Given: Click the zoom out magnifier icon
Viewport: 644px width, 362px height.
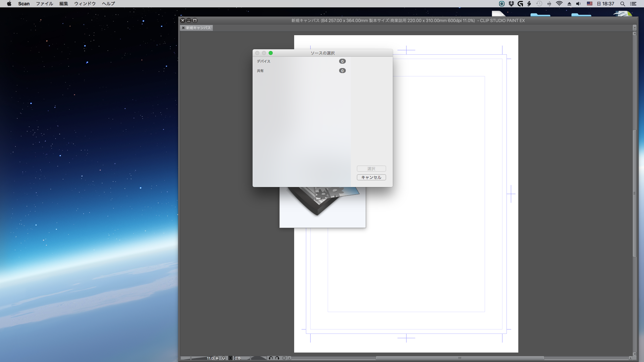Looking at the screenshot, I should [x=217, y=358].
